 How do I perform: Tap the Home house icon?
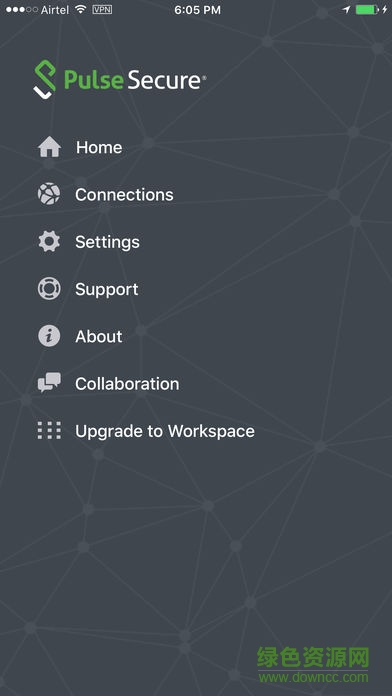coord(49,147)
